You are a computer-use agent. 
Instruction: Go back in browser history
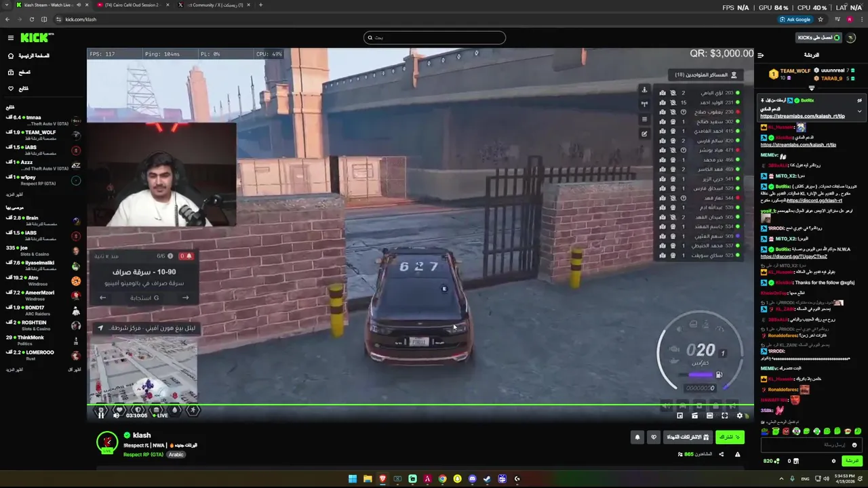click(x=6, y=19)
